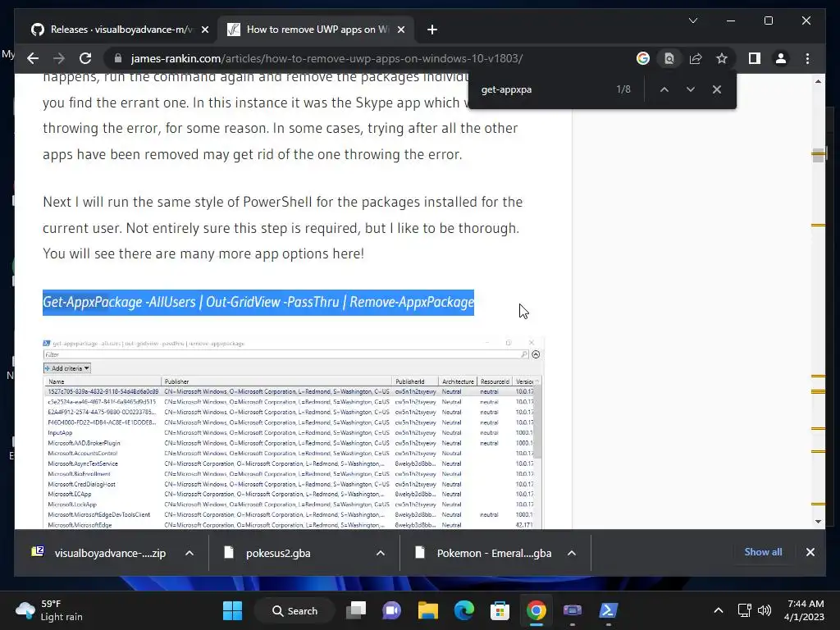Click the Out-GridView screenshot image in the article
The height and width of the screenshot is (630, 840).
[x=293, y=433]
